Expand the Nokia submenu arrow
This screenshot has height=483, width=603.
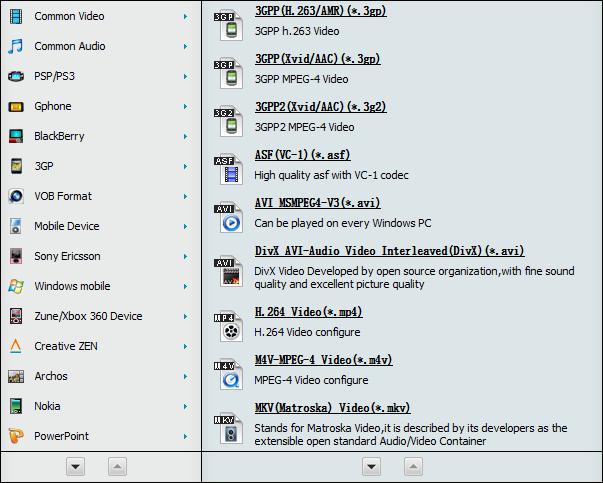[x=185, y=406]
